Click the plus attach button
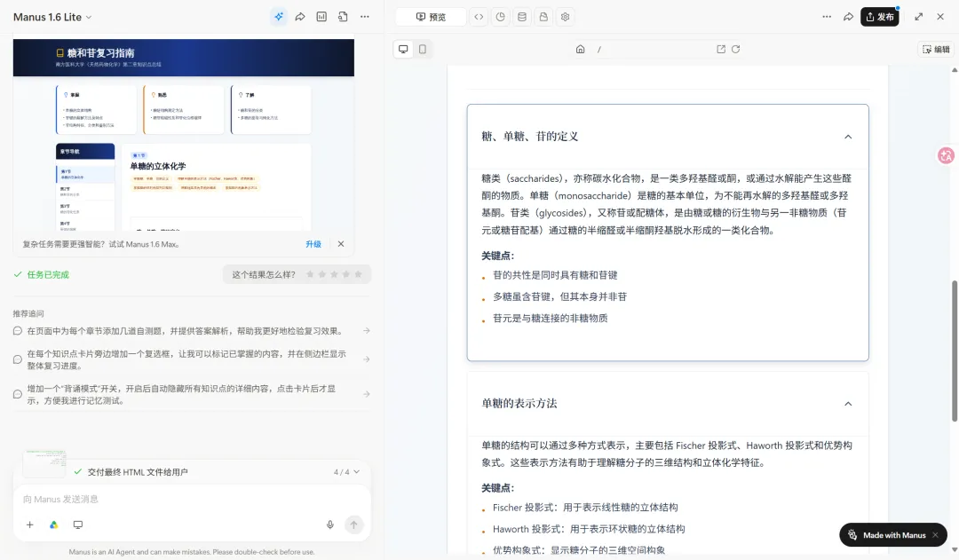This screenshot has width=959, height=560. click(x=29, y=525)
